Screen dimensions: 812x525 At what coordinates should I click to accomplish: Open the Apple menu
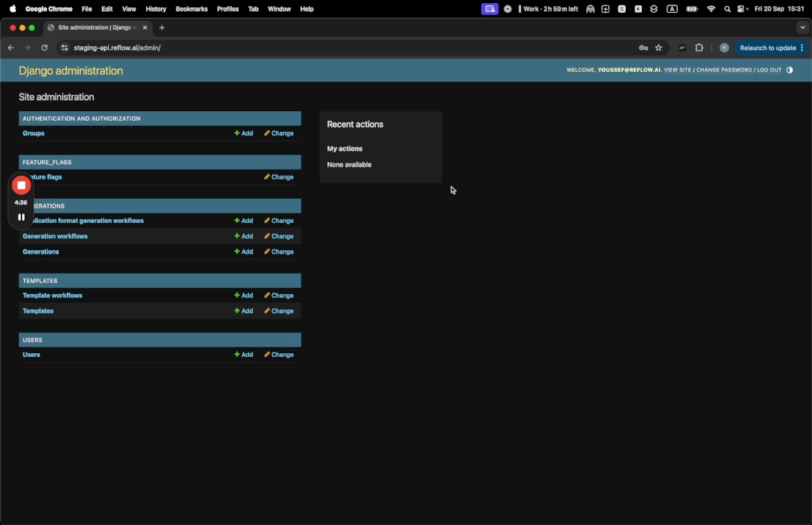(x=12, y=9)
